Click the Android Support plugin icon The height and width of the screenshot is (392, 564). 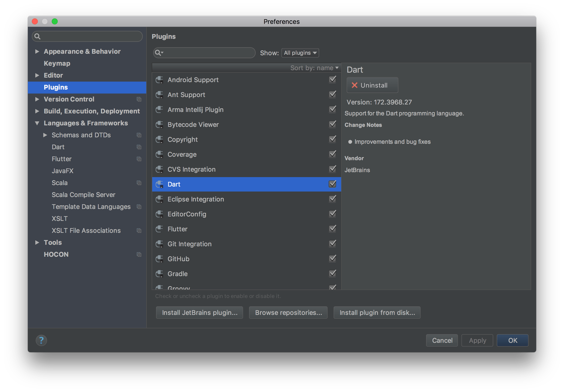159,80
